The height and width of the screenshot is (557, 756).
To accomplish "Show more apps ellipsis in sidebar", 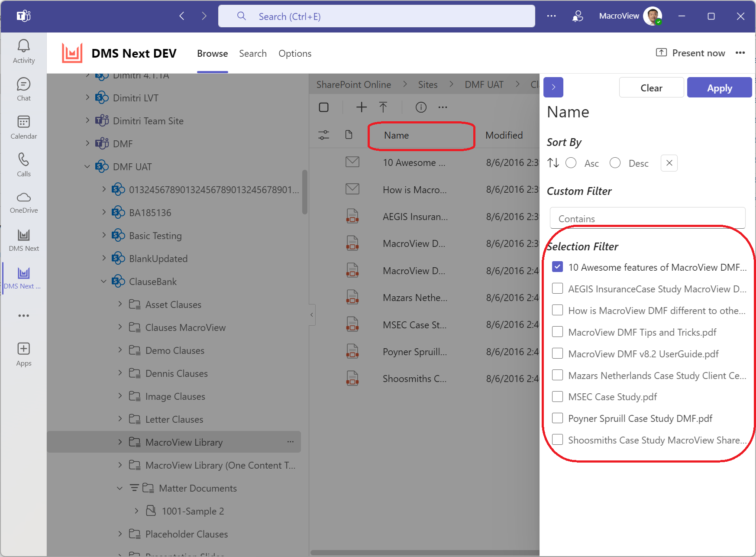I will 24,316.
